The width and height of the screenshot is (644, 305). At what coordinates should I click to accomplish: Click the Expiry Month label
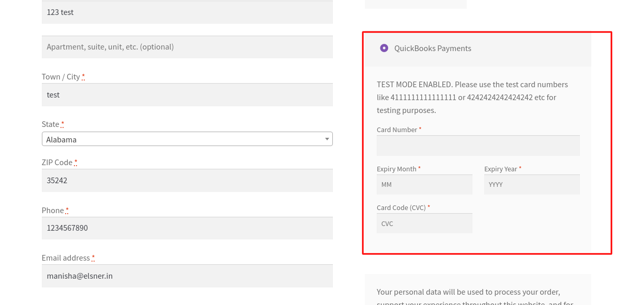(x=396, y=169)
